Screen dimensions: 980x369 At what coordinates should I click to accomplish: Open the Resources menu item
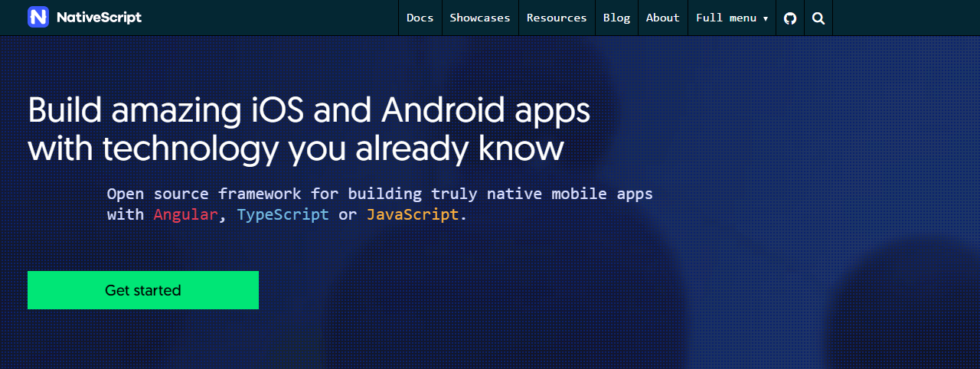(557, 18)
